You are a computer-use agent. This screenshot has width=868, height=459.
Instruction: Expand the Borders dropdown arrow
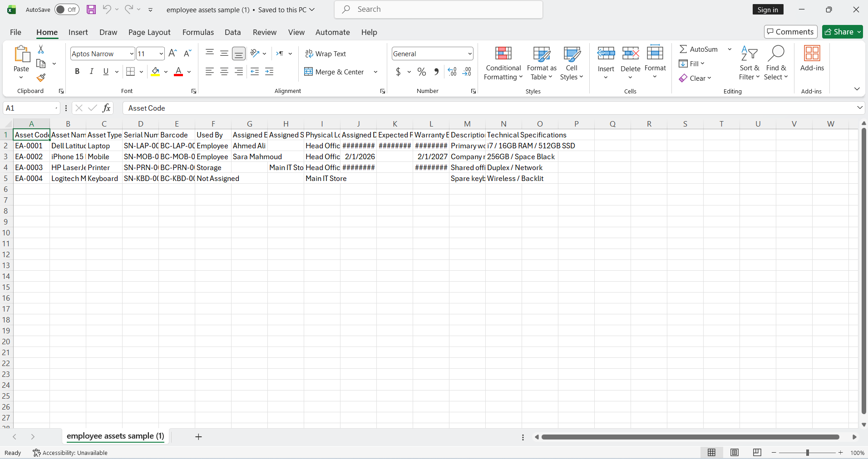[142, 72]
